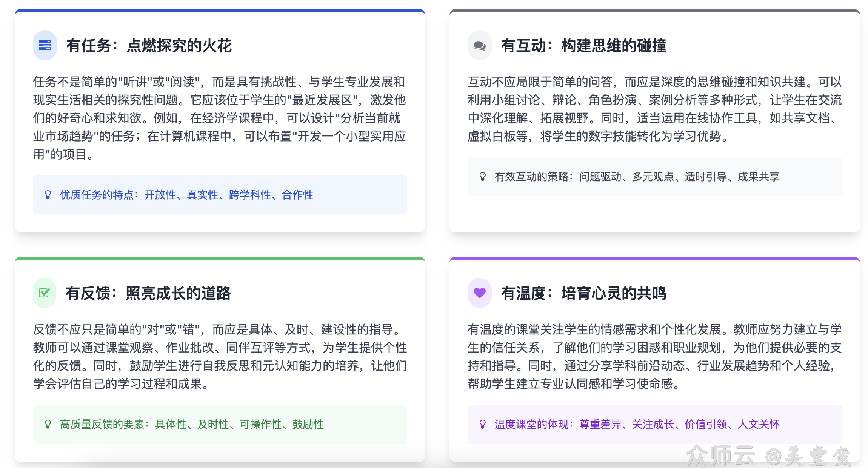Select the 人文关怀 keyword link
The width and height of the screenshot is (868, 468).
pyautogui.click(x=760, y=424)
